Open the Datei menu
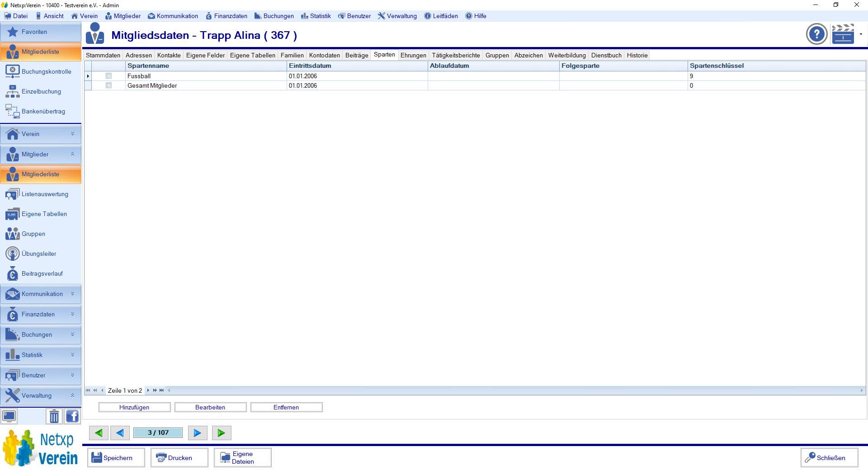 [x=16, y=16]
